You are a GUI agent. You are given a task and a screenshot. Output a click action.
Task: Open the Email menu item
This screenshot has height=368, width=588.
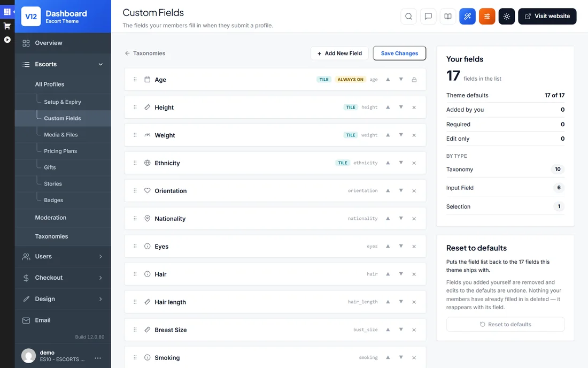click(x=63, y=320)
